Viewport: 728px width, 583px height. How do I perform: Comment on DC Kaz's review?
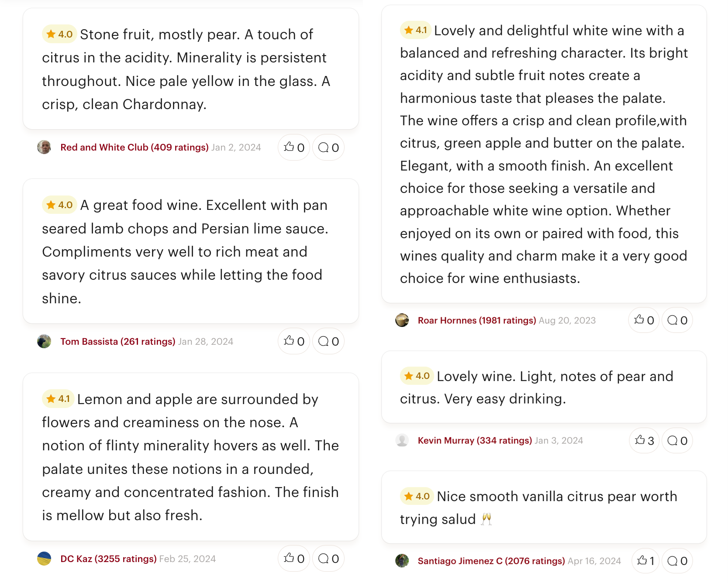coord(328,559)
